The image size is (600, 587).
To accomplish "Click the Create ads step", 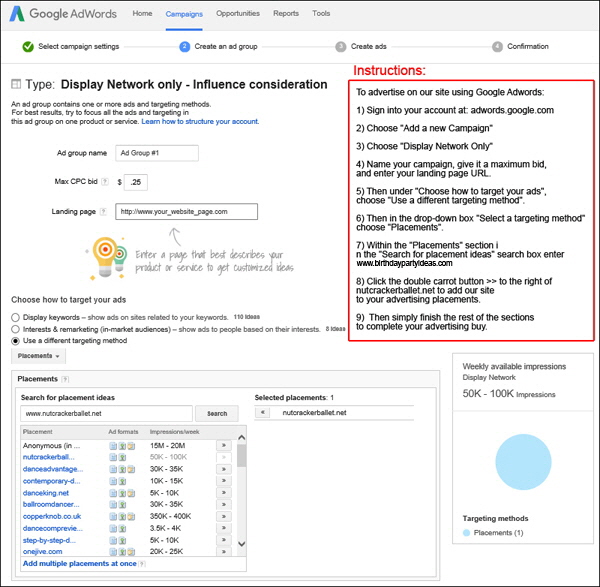I will [368, 47].
